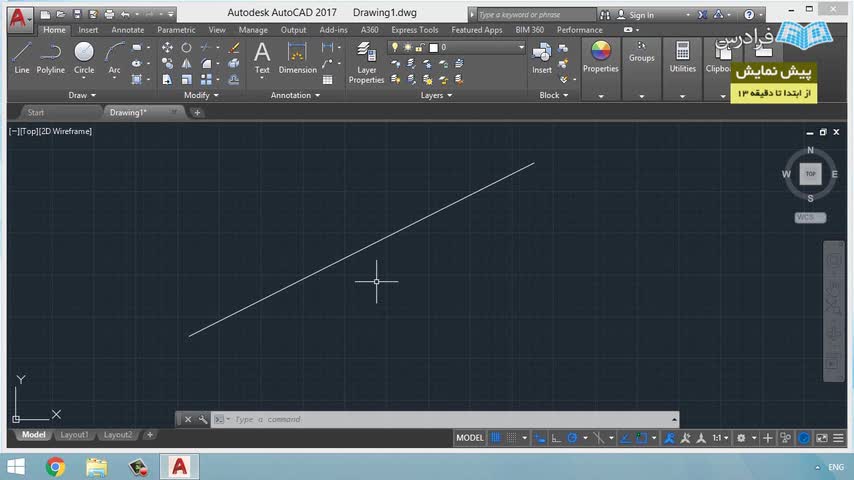Image resolution: width=854 pixels, height=480 pixels.
Task: Click the viewport label Top
Action: (x=29, y=131)
